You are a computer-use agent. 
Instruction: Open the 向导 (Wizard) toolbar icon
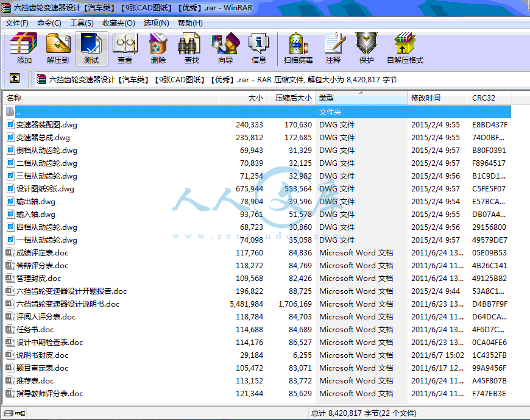225,43
